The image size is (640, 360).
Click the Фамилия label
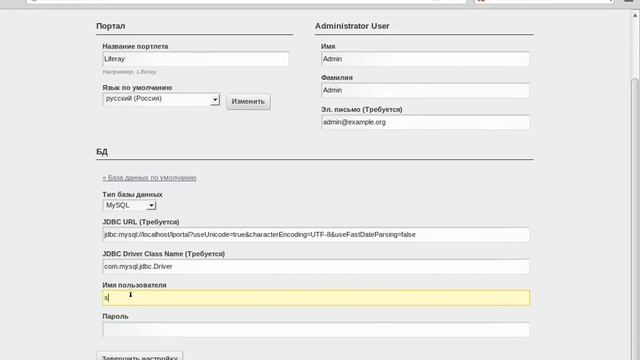tap(337, 78)
